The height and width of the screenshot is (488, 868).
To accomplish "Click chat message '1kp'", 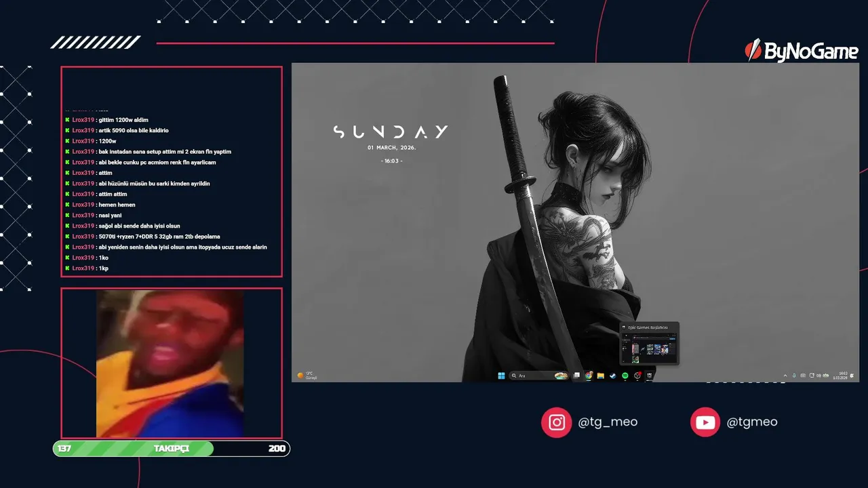I will click(x=103, y=268).
